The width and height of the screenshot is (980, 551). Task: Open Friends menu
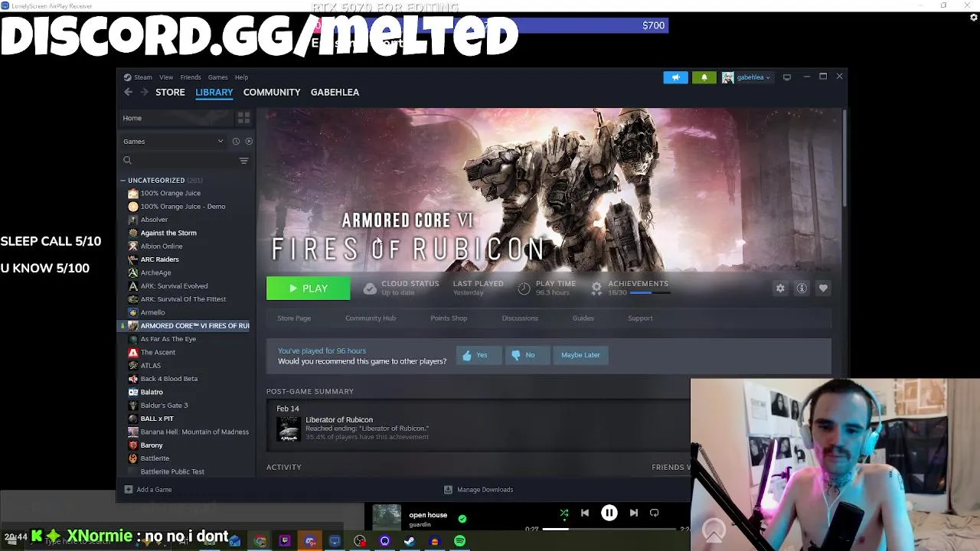tap(191, 77)
